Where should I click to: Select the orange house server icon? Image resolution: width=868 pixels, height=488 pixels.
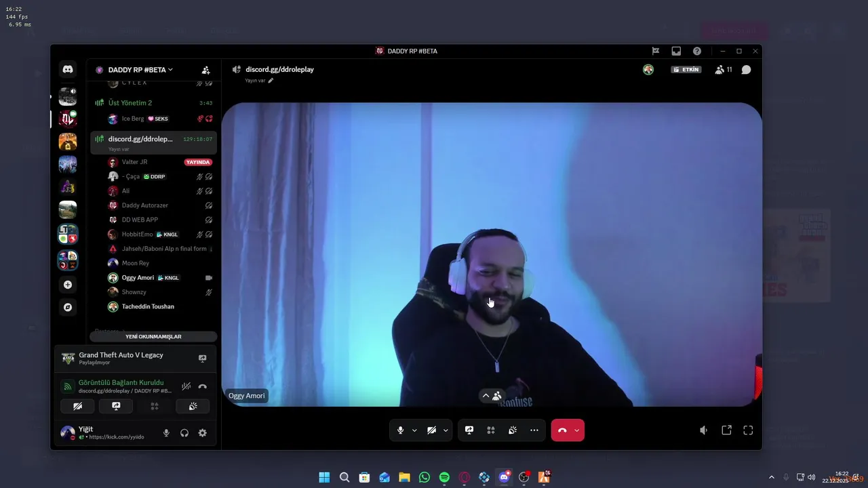click(68, 141)
